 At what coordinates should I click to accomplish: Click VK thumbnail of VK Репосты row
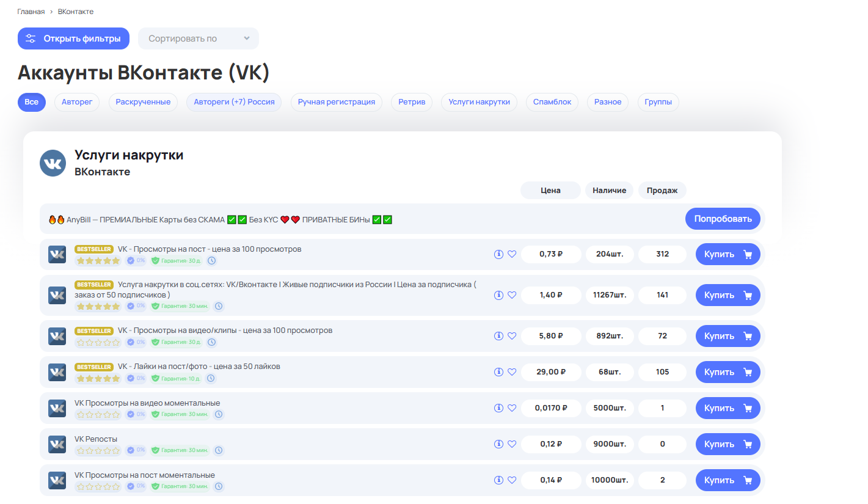tap(57, 444)
